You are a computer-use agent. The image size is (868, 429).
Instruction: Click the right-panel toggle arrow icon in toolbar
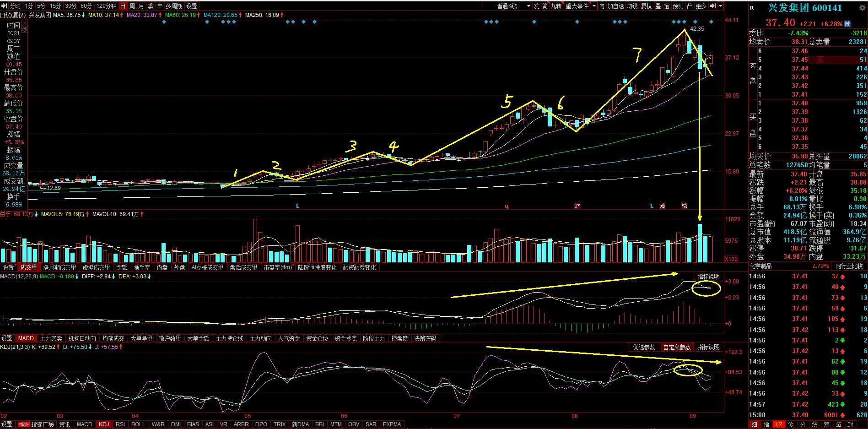713,6
